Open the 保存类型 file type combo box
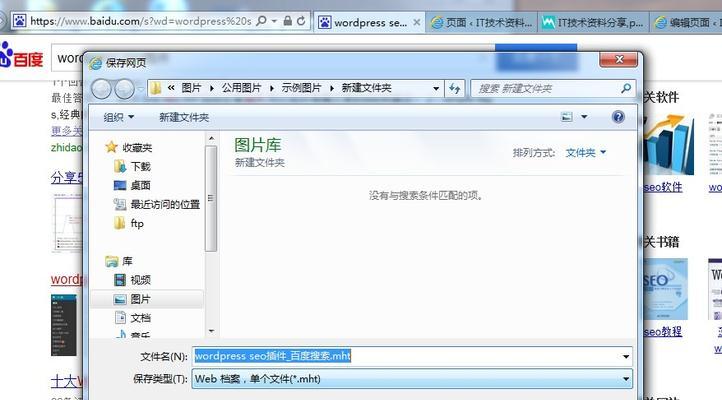The width and height of the screenshot is (722, 400). pos(412,379)
